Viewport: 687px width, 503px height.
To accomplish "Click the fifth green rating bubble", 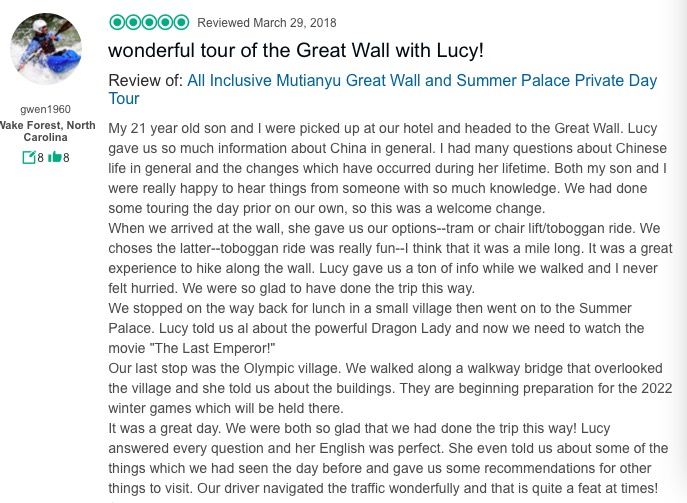I will tap(181, 22).
